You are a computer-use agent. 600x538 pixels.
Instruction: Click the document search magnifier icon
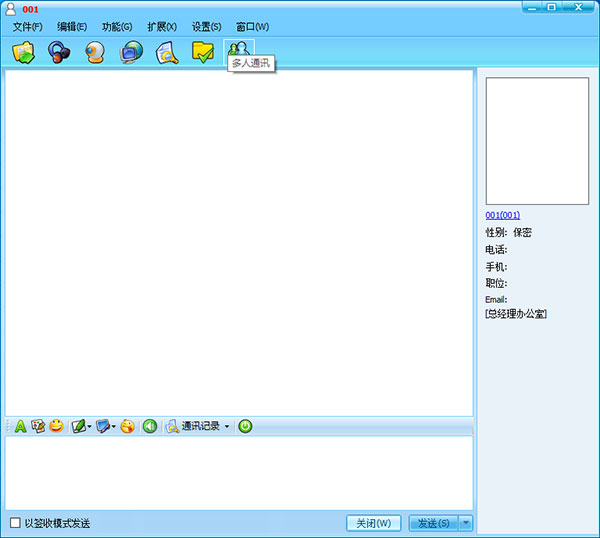click(167, 52)
